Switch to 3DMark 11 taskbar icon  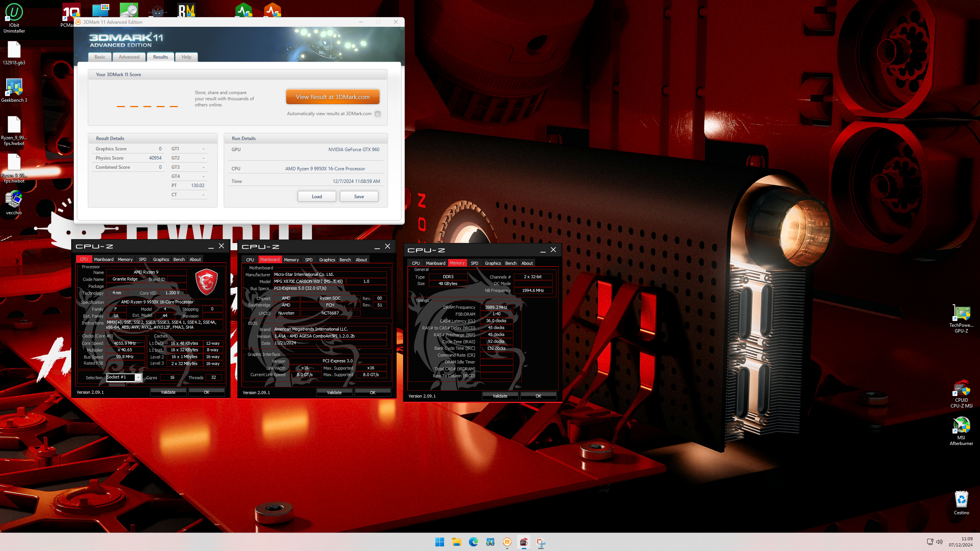click(507, 542)
